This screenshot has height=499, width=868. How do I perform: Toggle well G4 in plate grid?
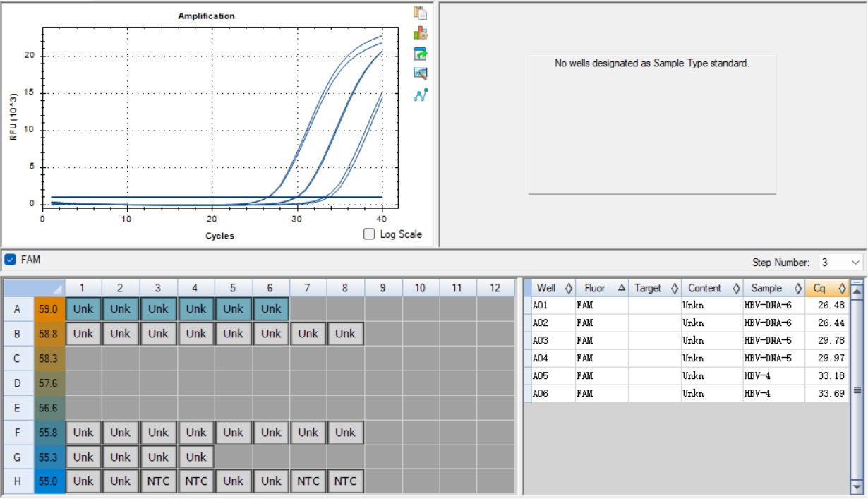(195, 457)
